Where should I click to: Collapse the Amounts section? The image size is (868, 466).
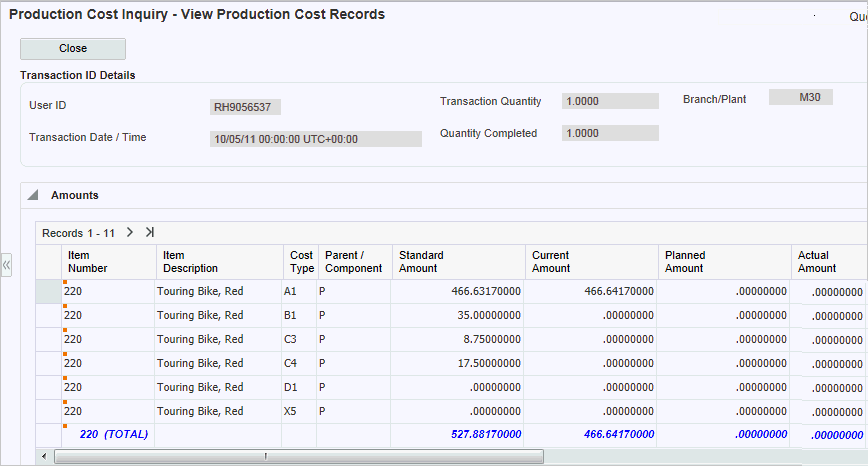(33, 195)
